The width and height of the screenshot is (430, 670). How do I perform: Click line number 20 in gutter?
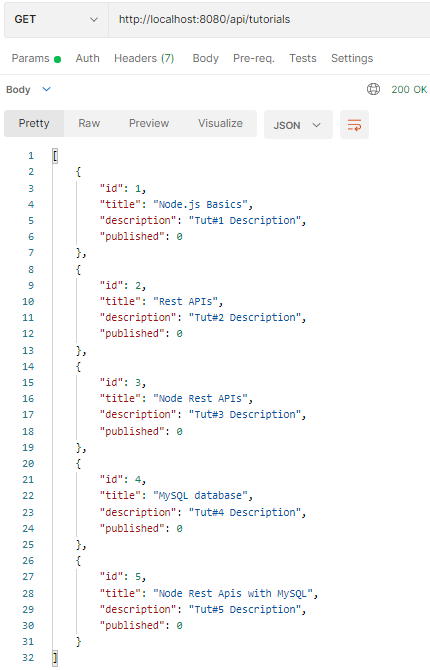click(28, 464)
